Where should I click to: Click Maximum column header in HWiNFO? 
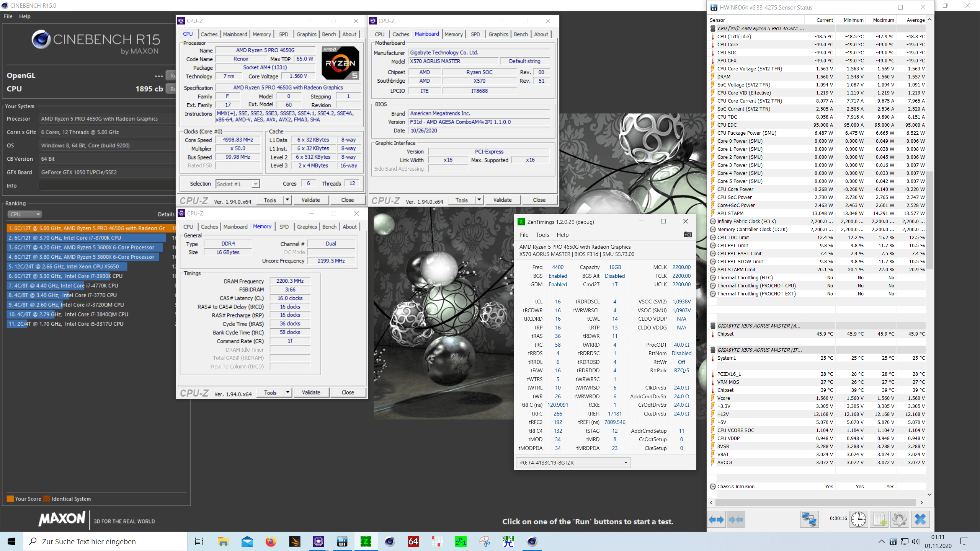tap(883, 20)
